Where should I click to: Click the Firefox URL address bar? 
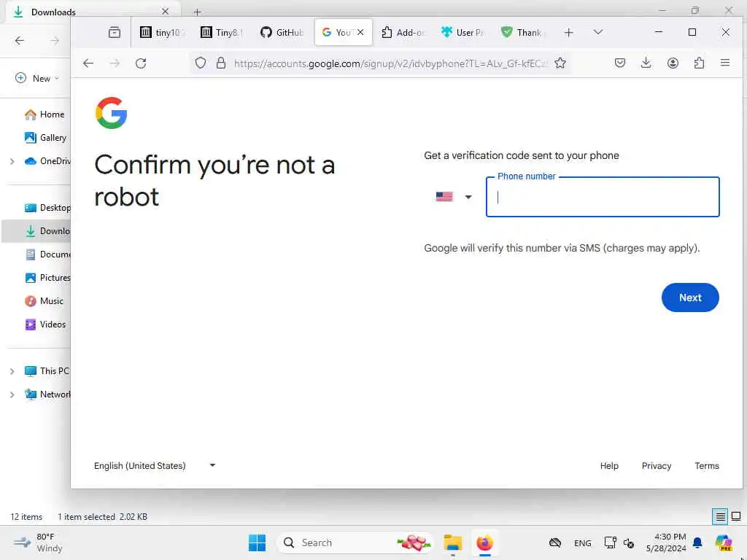coord(391,63)
